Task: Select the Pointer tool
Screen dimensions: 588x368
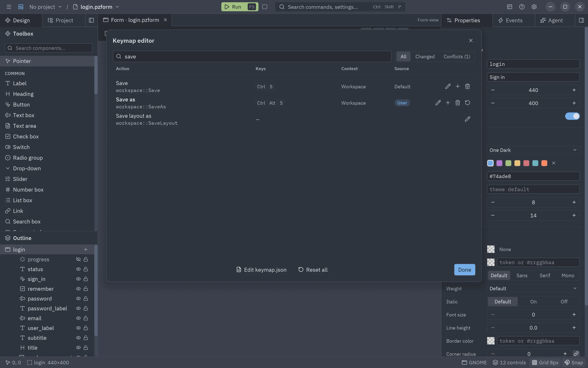Action: pos(47,61)
